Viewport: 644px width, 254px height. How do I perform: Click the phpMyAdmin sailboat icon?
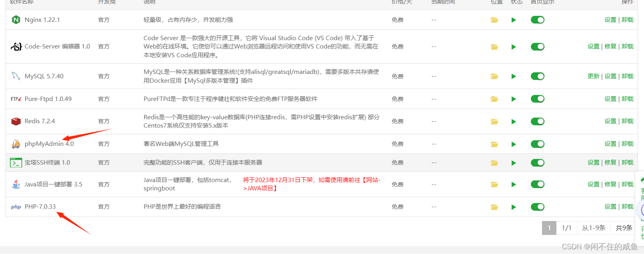[x=16, y=144]
